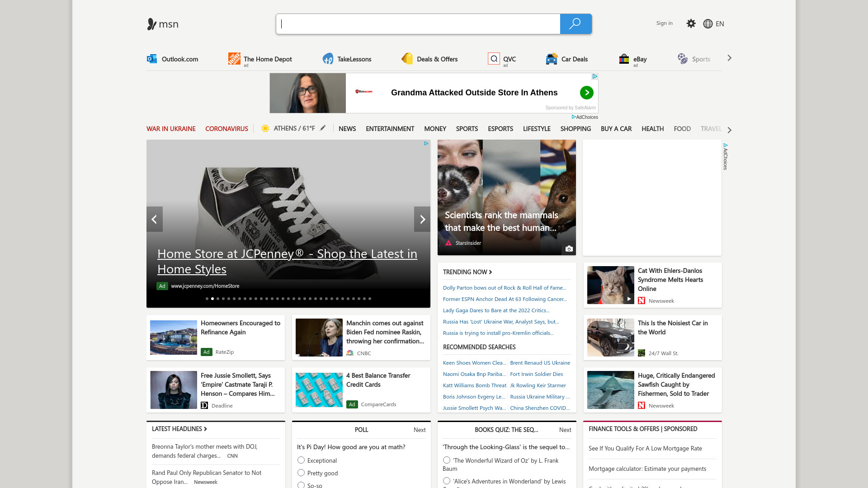This screenshot has height=488, width=868.
Task: Click the TakeLessons shortcut icon
Action: coord(328,59)
